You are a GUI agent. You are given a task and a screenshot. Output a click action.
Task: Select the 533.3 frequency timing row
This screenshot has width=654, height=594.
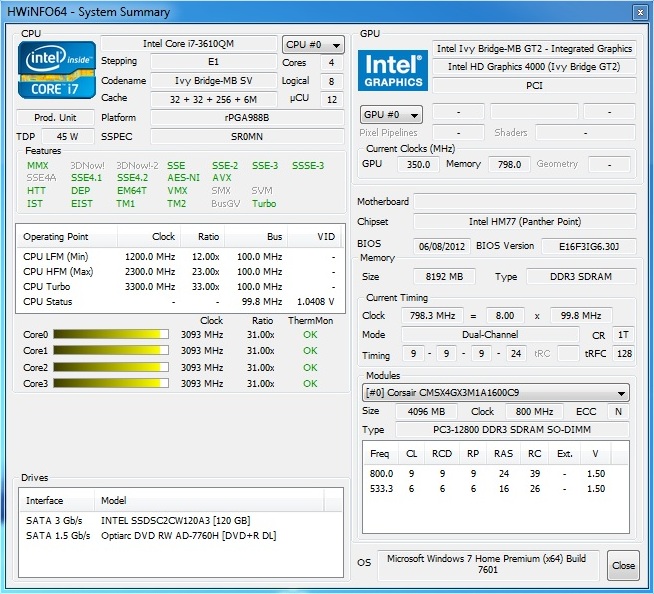496,488
